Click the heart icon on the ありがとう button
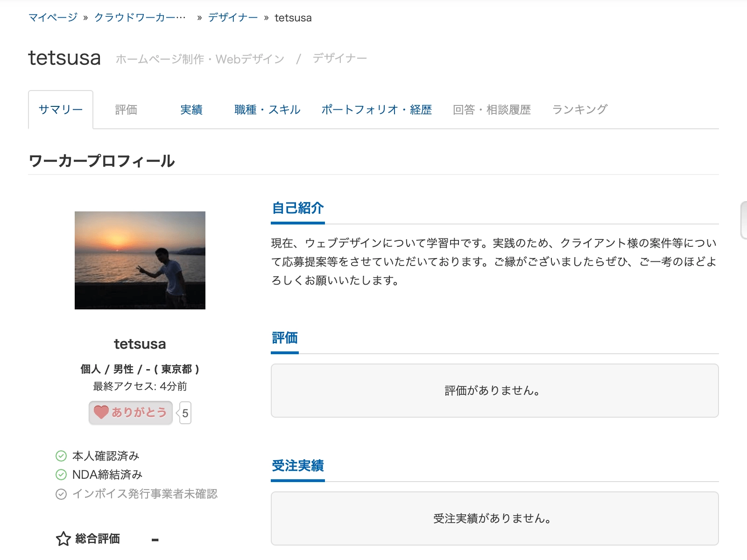 [101, 412]
